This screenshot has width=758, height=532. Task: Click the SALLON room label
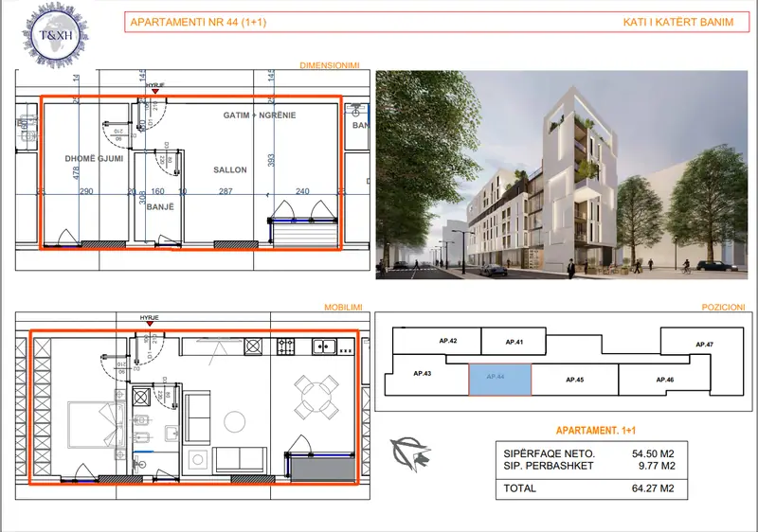[230, 170]
